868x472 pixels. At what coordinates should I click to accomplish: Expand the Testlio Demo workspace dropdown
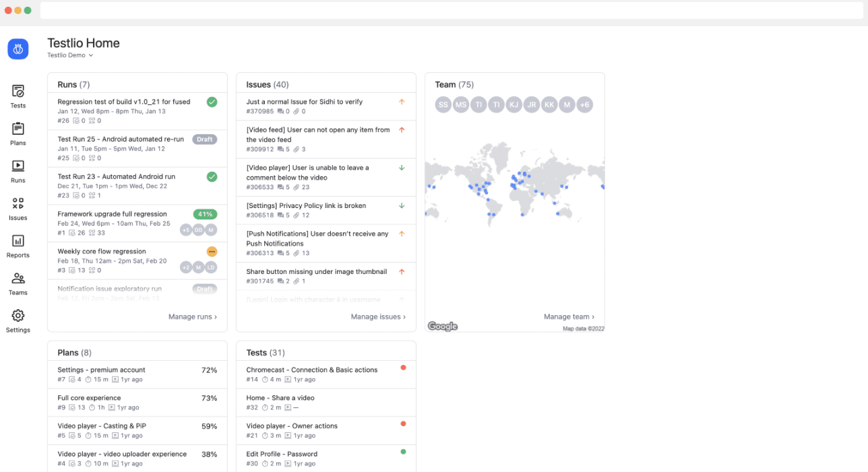pos(70,55)
